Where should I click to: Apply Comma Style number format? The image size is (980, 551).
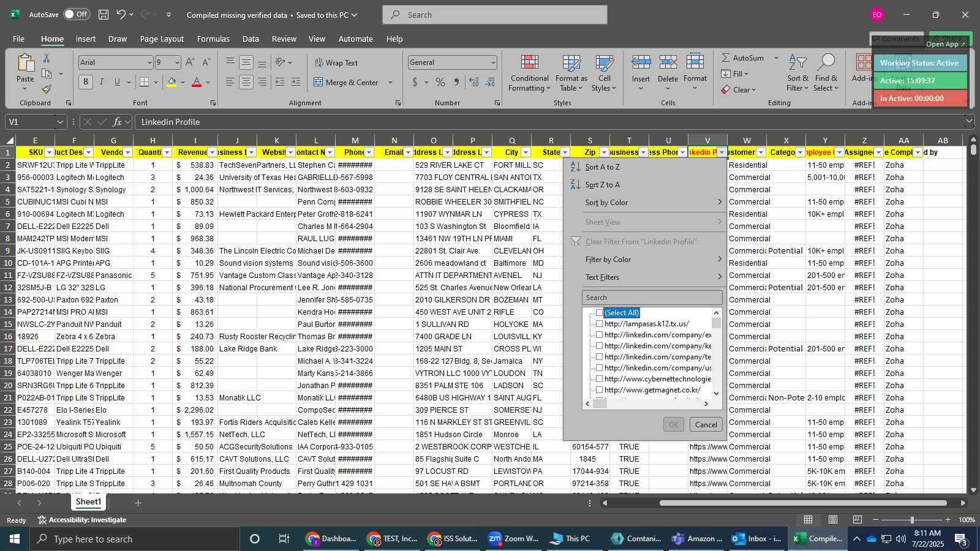click(x=456, y=82)
